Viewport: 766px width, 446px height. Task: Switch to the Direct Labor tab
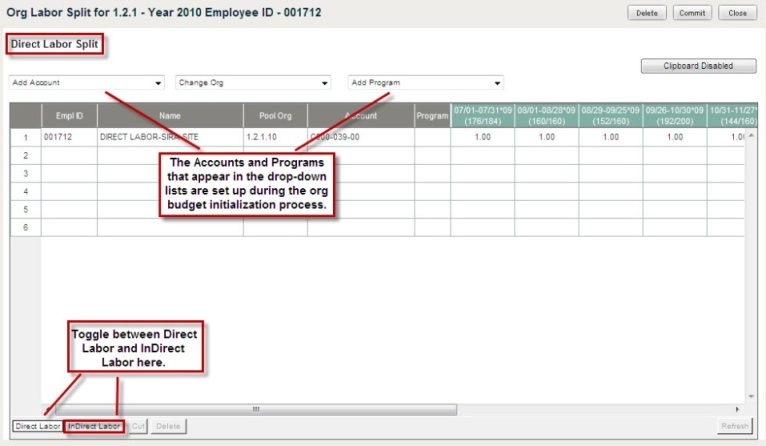(36, 426)
